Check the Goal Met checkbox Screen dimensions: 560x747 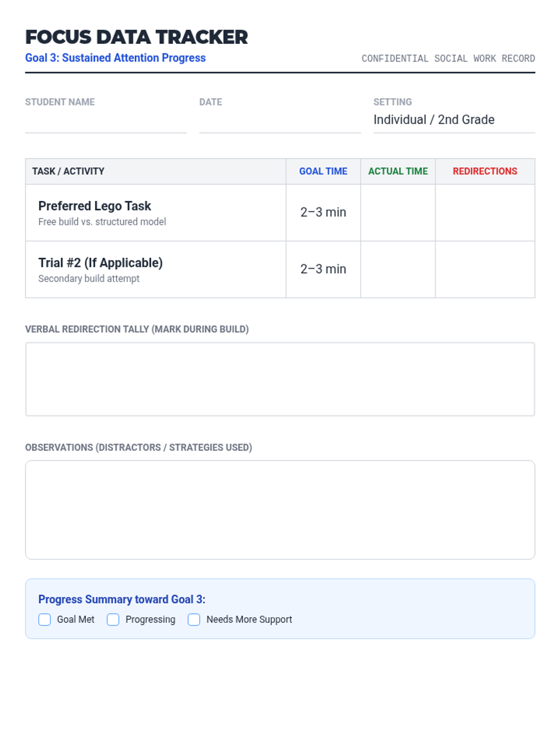click(45, 620)
